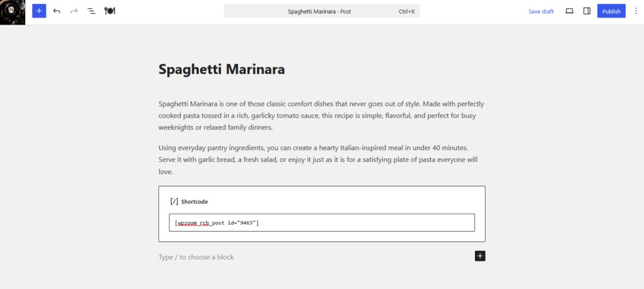Viewport: 644px width, 289px height.
Task: Select the paragraph starting 'Using everyday pantry'
Action: click(x=322, y=160)
